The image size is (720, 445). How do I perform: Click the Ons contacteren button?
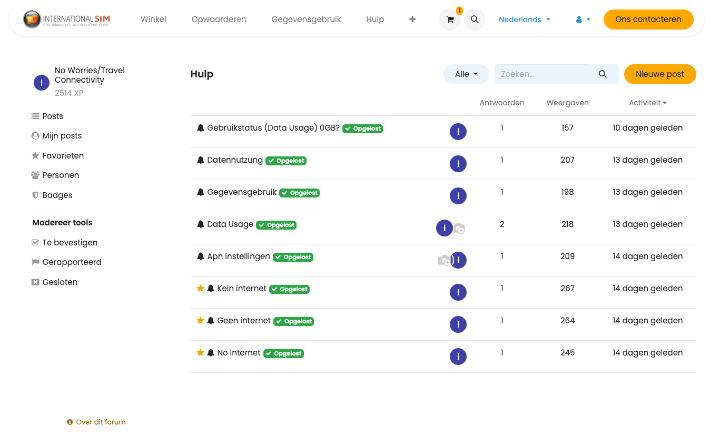(648, 19)
